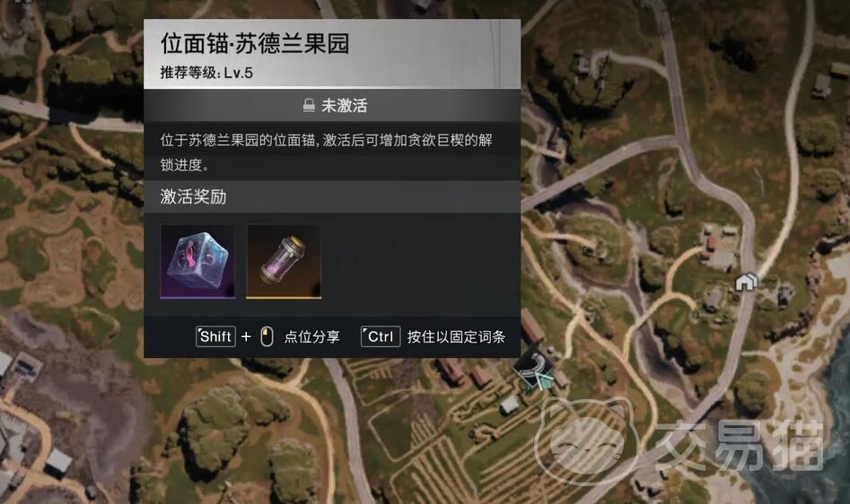Click the 按住以固定词条 label
The height and width of the screenshot is (504, 850).
click(456, 336)
